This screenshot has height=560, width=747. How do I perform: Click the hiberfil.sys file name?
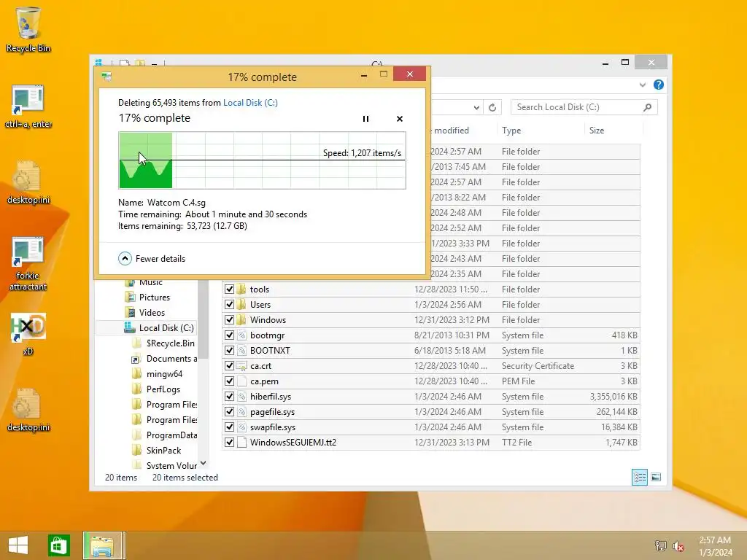(x=271, y=396)
